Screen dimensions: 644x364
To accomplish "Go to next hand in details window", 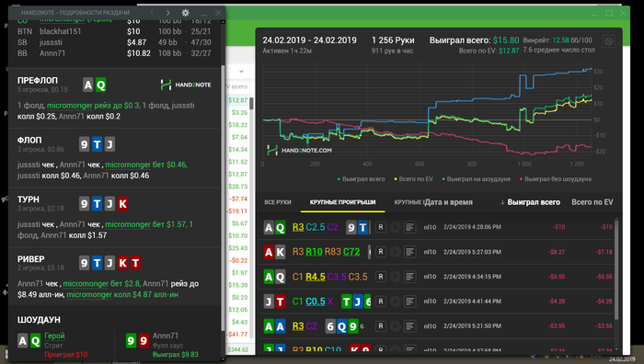I will (x=167, y=13).
